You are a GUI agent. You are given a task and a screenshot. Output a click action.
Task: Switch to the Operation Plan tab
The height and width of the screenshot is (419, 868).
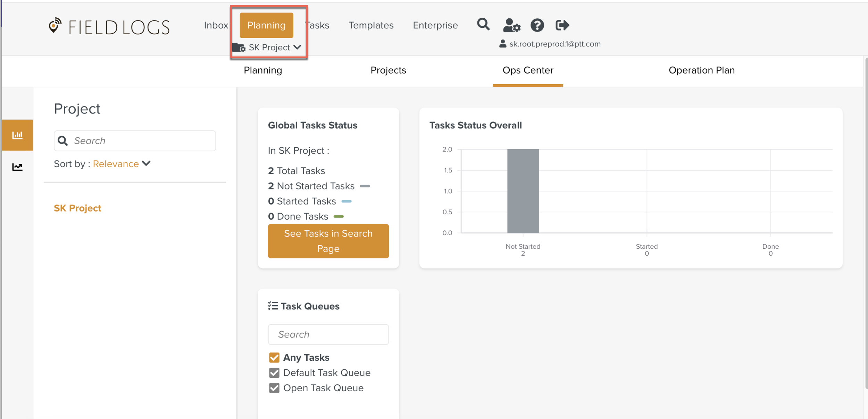[701, 70]
